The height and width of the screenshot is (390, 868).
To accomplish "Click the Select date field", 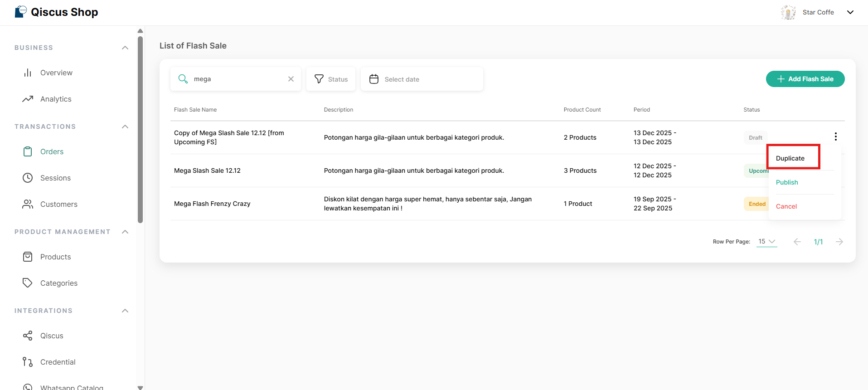I will point(422,79).
